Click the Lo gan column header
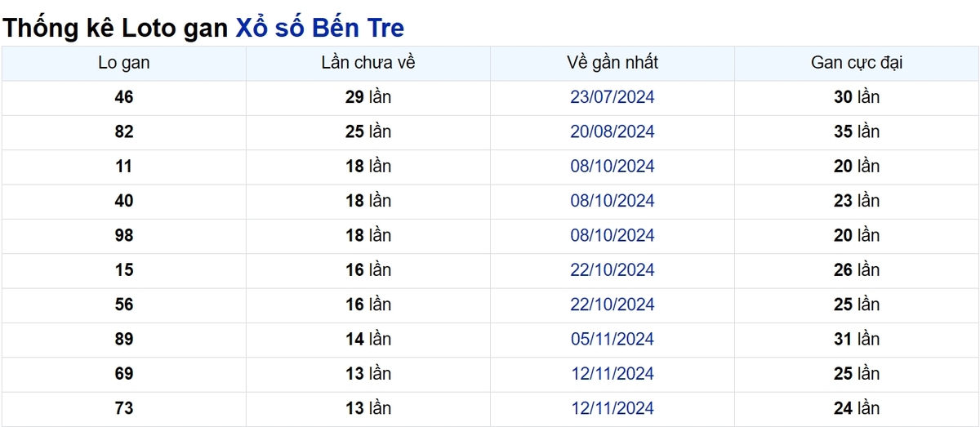The height and width of the screenshot is (427, 980). (x=124, y=63)
